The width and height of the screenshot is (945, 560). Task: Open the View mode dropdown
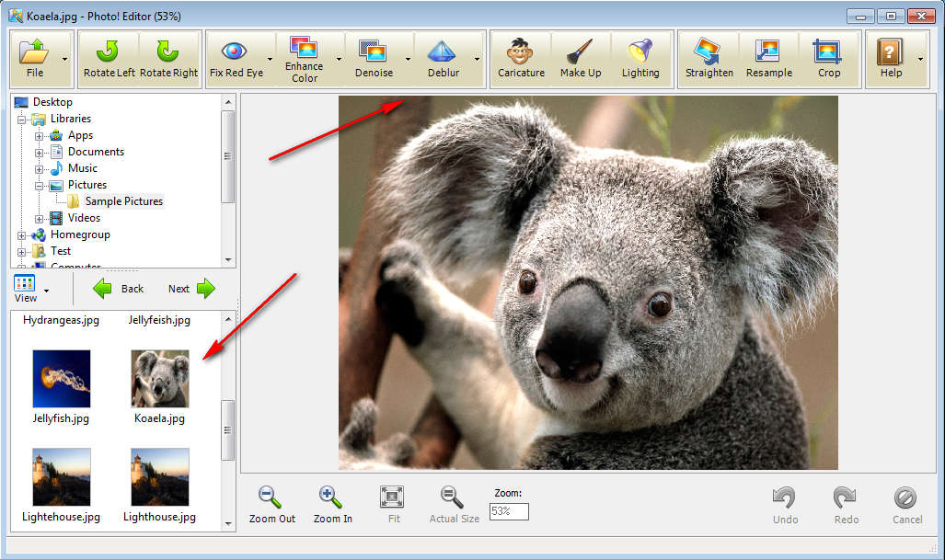(x=46, y=291)
